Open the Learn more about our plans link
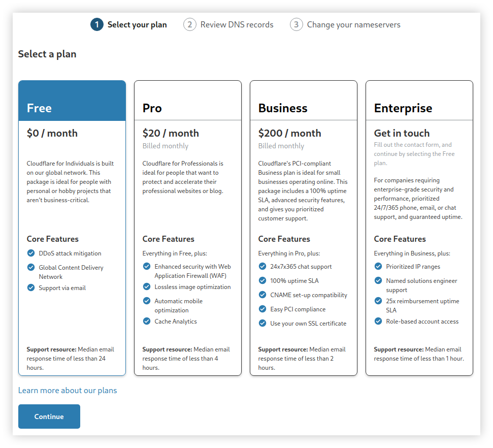 click(x=68, y=390)
